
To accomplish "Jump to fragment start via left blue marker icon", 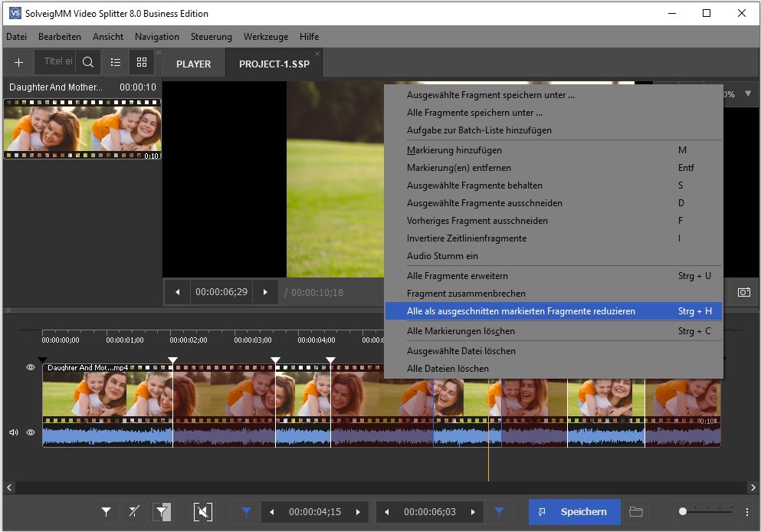I will pyautogui.click(x=247, y=511).
